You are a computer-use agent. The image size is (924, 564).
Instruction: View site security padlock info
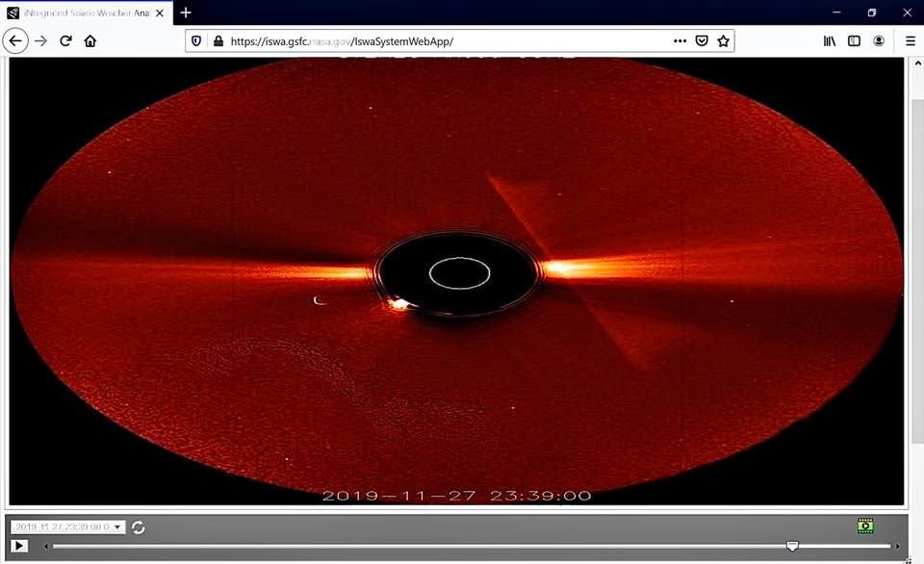218,41
